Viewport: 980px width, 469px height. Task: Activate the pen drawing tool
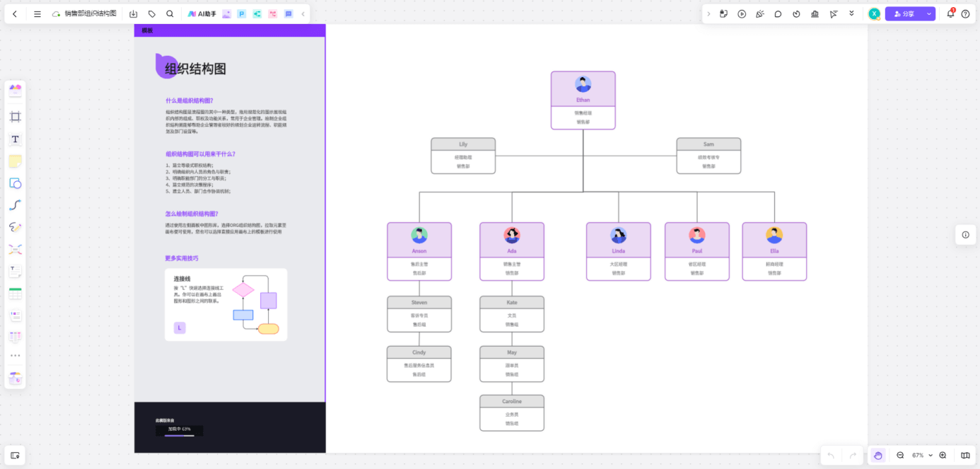pyautogui.click(x=15, y=227)
